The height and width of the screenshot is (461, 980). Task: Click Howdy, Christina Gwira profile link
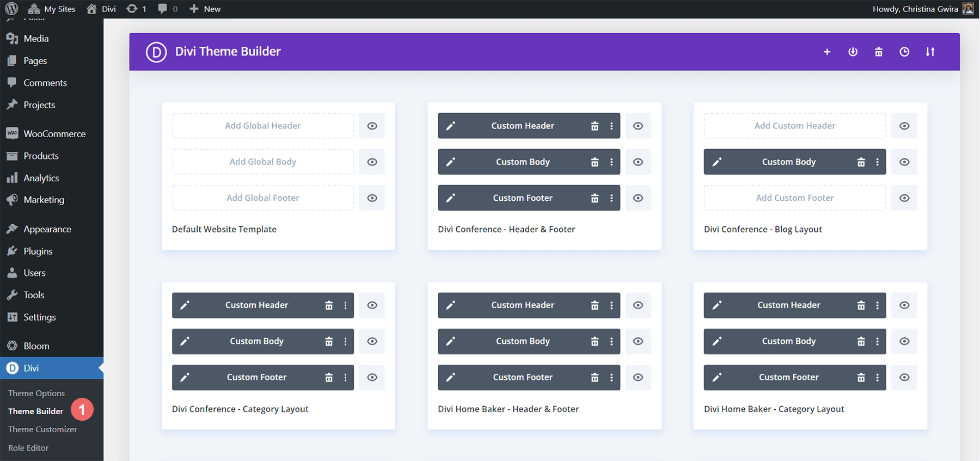pyautogui.click(x=922, y=9)
